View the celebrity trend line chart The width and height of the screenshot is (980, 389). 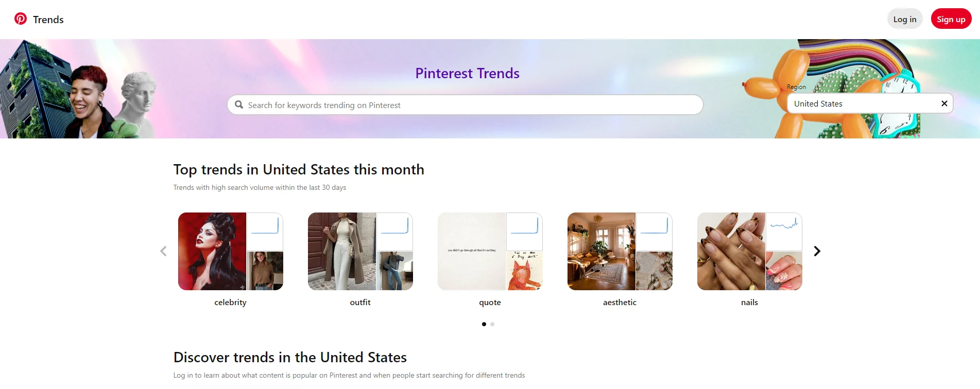(x=265, y=232)
